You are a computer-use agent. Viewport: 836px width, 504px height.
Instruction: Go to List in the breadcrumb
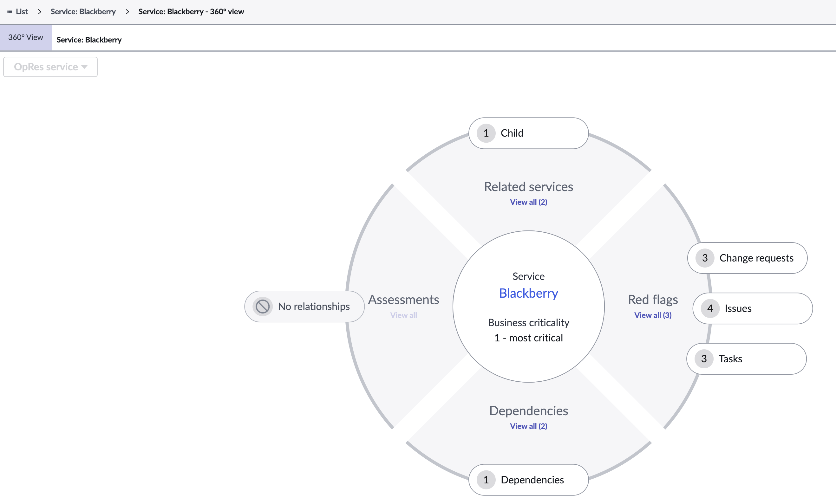point(22,11)
